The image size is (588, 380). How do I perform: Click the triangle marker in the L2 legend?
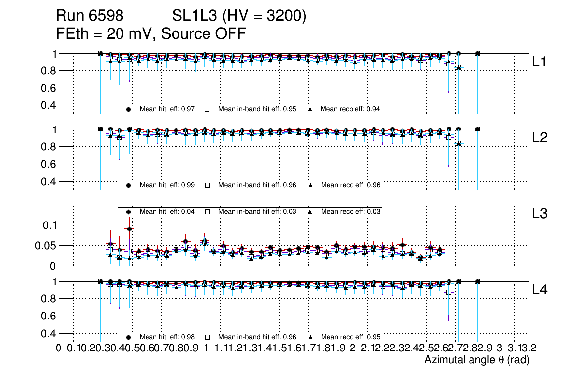tap(310, 186)
